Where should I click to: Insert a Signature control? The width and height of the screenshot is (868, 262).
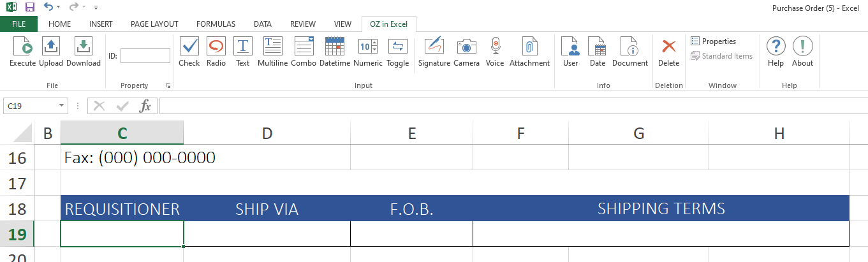click(434, 51)
